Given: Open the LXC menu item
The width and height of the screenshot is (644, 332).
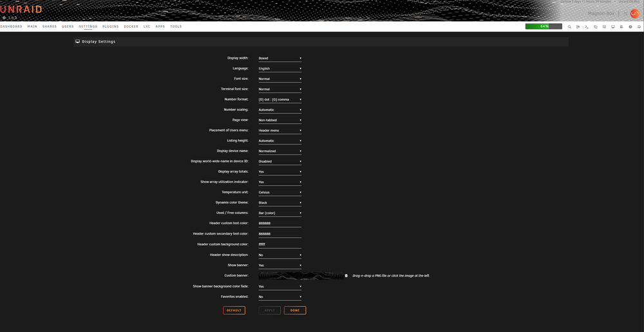Looking at the screenshot, I should coord(147,26).
